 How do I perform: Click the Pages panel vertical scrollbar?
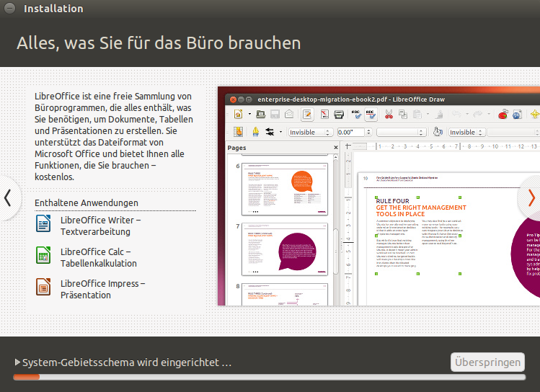click(x=336, y=230)
